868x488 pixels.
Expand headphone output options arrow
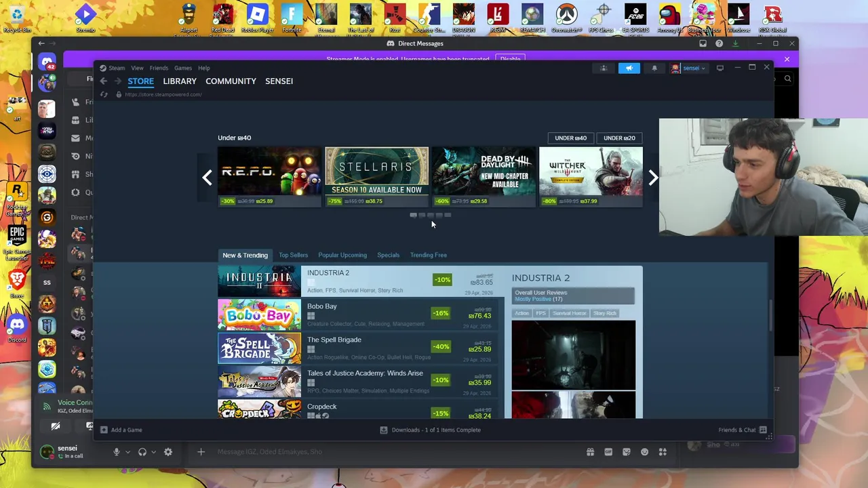[x=153, y=452]
